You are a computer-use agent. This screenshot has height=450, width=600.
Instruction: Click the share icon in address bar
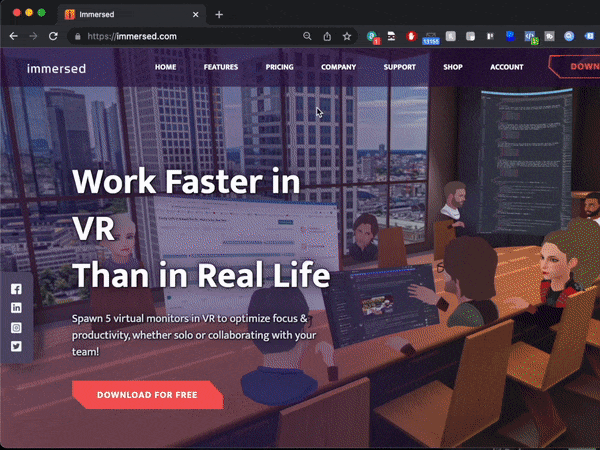point(327,36)
